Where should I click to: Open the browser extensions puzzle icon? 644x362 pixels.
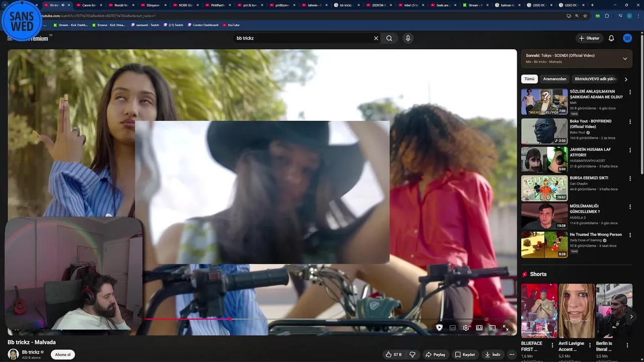click(607, 16)
